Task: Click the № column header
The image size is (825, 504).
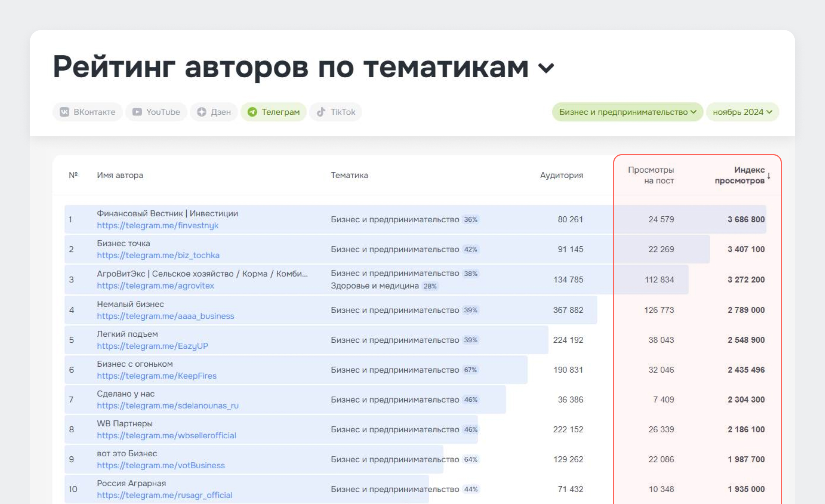Action: pyautogui.click(x=73, y=175)
